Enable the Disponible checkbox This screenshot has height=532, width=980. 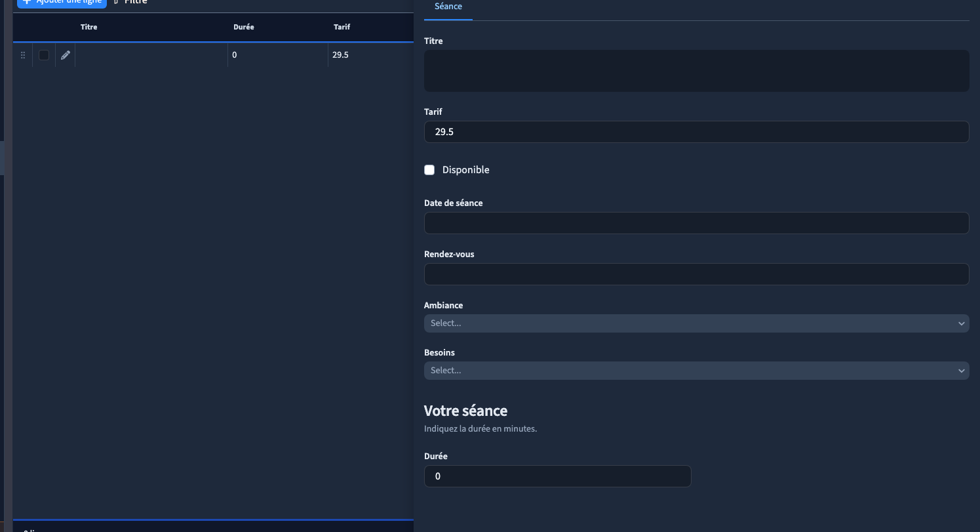coord(429,170)
